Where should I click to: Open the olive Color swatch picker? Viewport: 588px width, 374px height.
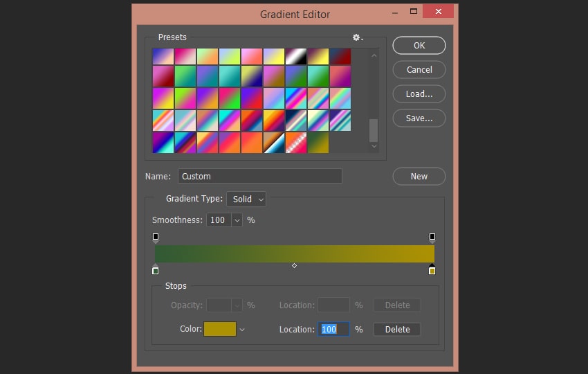[x=220, y=329]
